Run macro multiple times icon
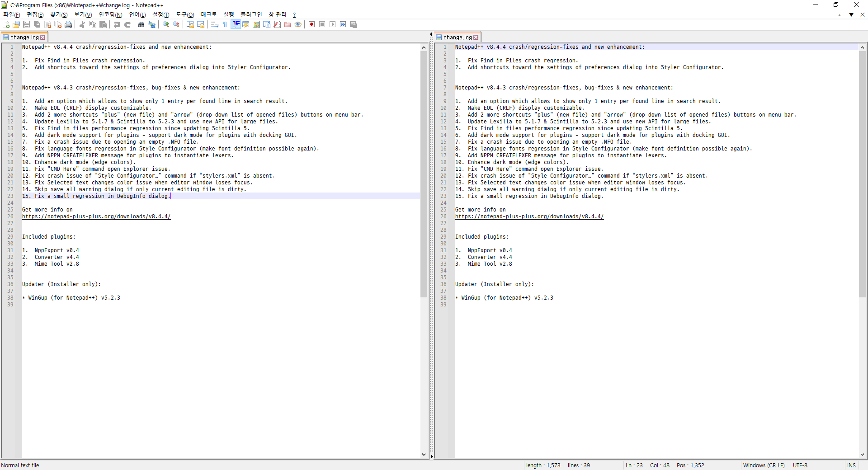 pos(343,24)
